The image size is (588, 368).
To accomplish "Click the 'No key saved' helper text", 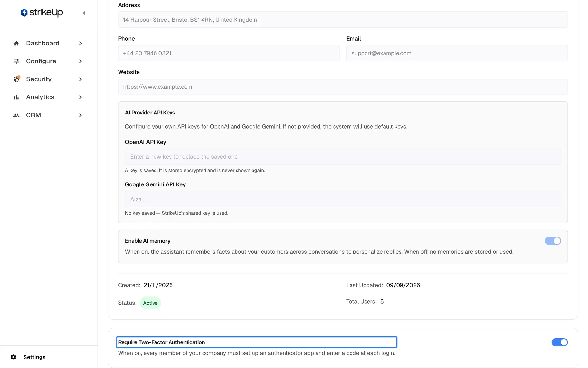I will 176,213.
